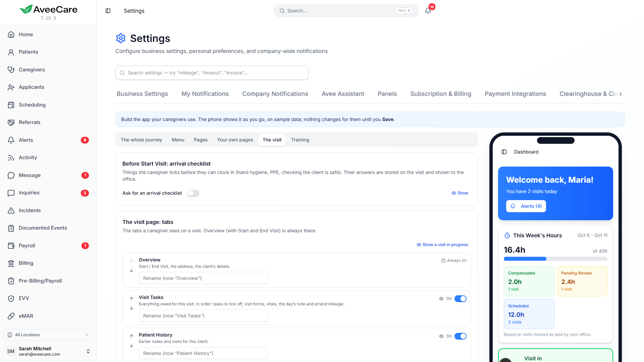This screenshot has width=644, height=362.
Task: Go to Caregivers in sidebar
Action: tap(48, 70)
